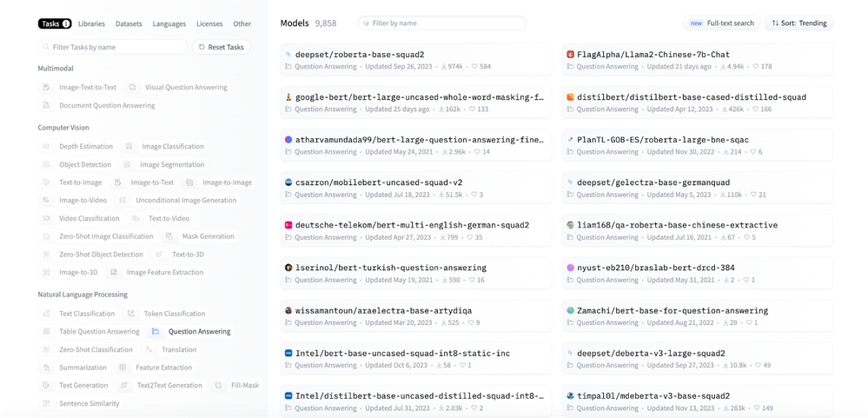Toggle the Text Classification task filter

86,314
